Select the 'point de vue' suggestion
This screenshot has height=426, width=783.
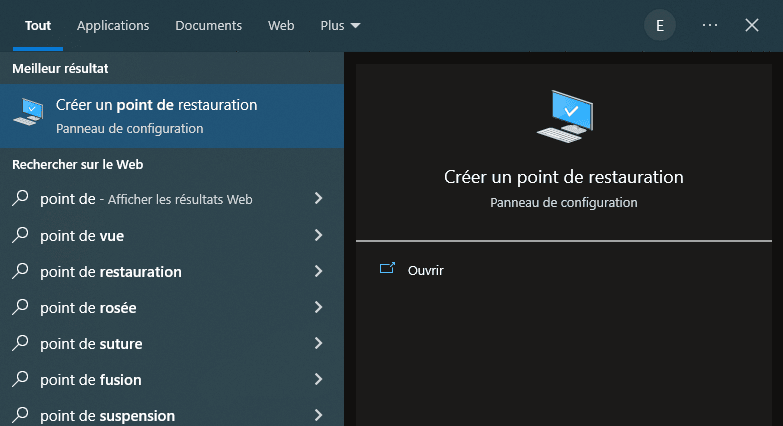click(172, 235)
